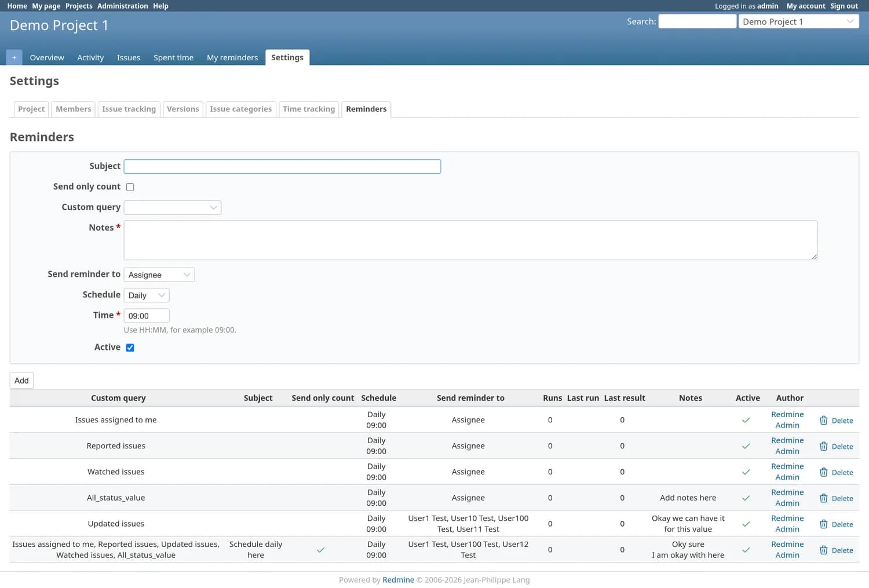Click trash icon for All_status_value row
The height and width of the screenshot is (588, 869).
(x=823, y=498)
